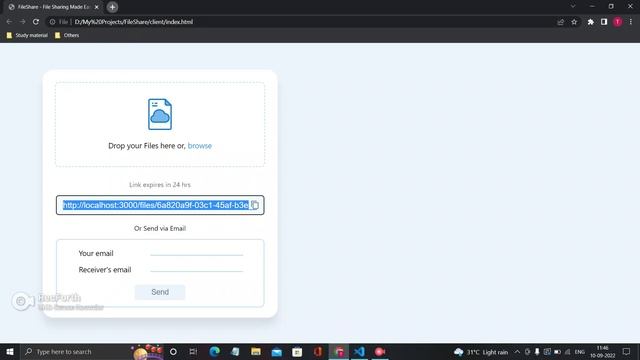Open the screen recorder taskbar icon
This screenshot has width=640, height=360.
click(380, 351)
